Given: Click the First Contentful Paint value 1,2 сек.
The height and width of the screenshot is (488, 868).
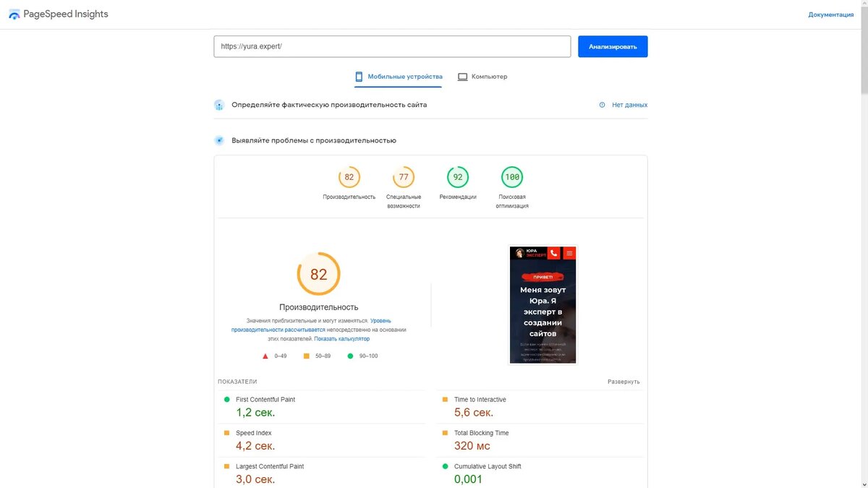Looking at the screenshot, I should click(255, 413).
